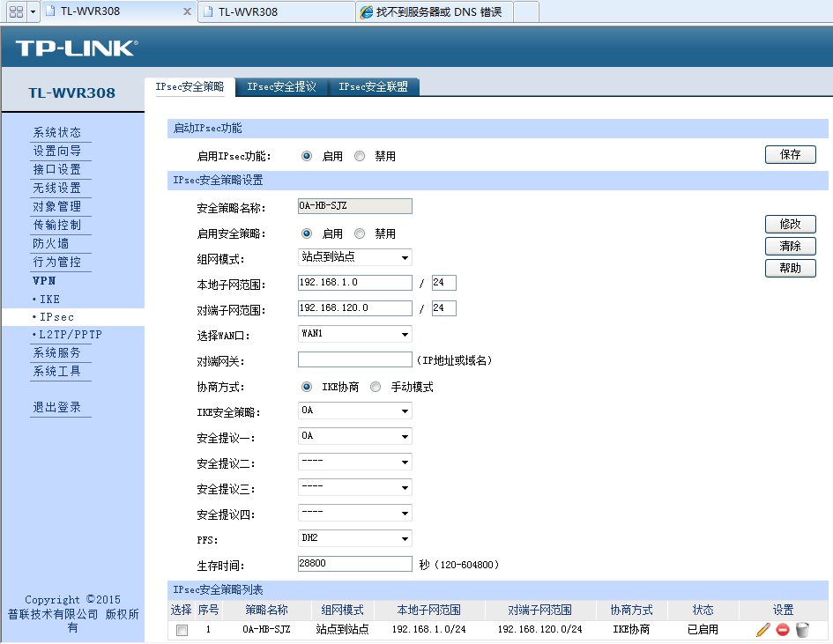Open the 安全提议一 dropdown
Viewport: 833px width, 644px height.
coord(355,436)
